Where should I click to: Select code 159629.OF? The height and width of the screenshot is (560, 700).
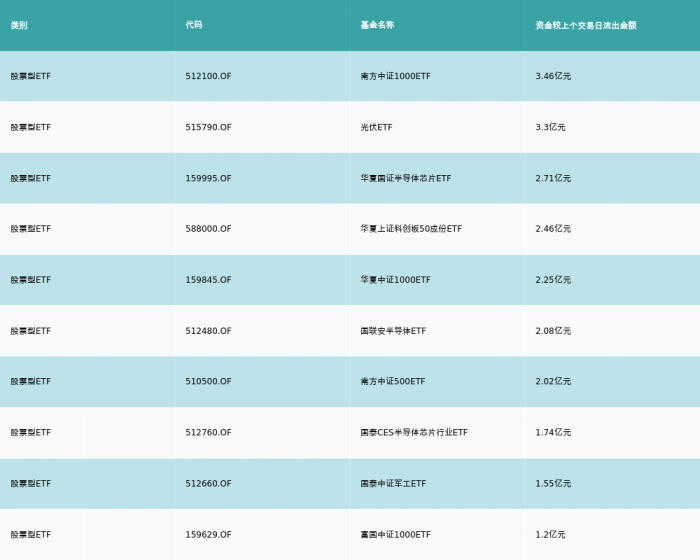pos(208,535)
